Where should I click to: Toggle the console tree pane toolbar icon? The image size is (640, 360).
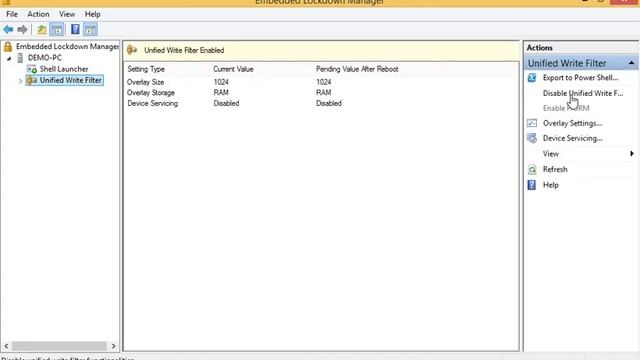pyautogui.click(x=57, y=29)
